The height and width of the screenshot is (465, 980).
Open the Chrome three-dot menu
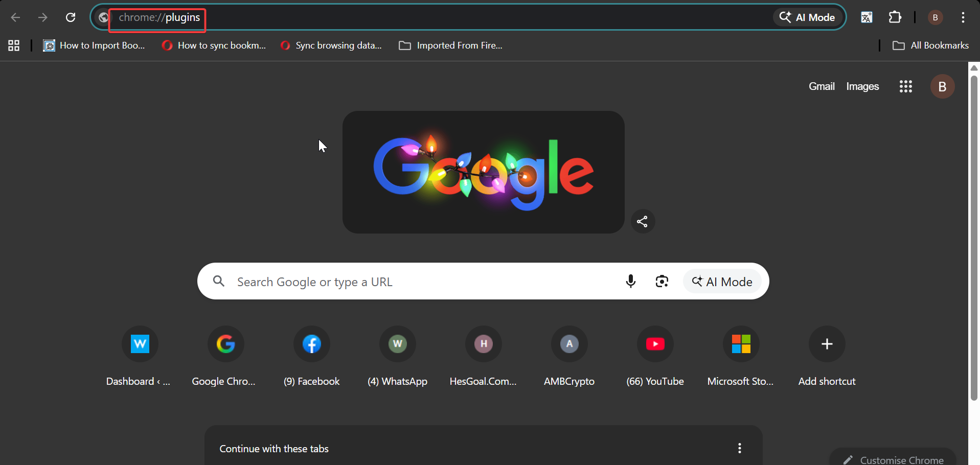coord(963,17)
